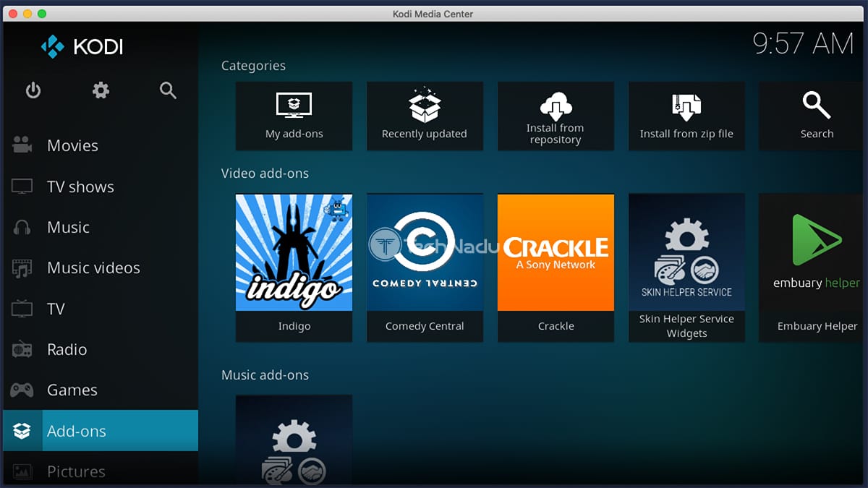Click the TV television icon
The width and height of the screenshot is (868, 488).
pyautogui.click(x=22, y=309)
